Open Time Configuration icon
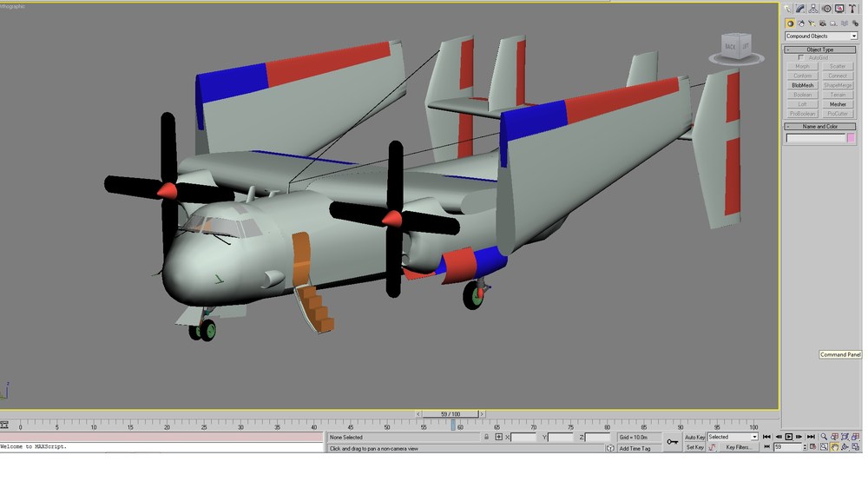868x488 pixels. click(812, 446)
